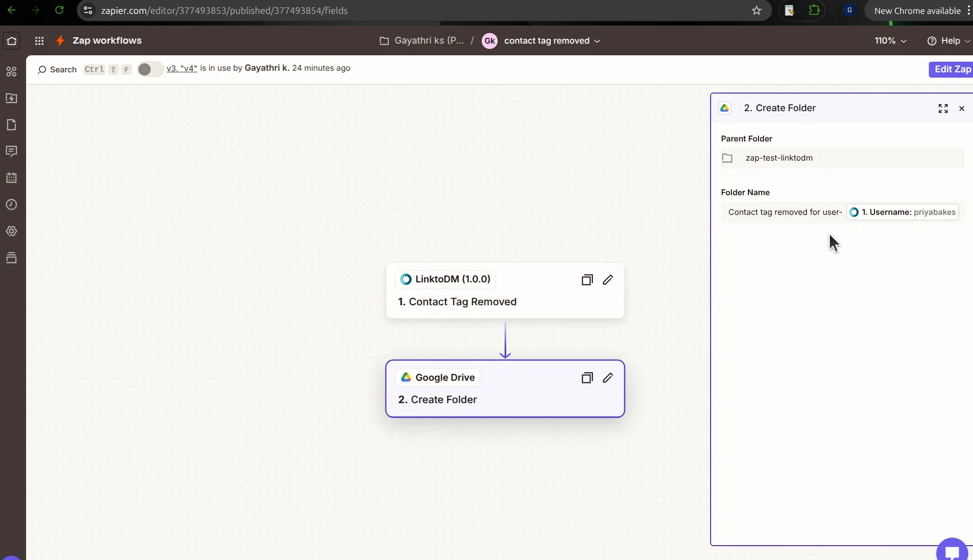The height and width of the screenshot is (560, 973).
Task: View site information icon in address bar
Action: [88, 11]
